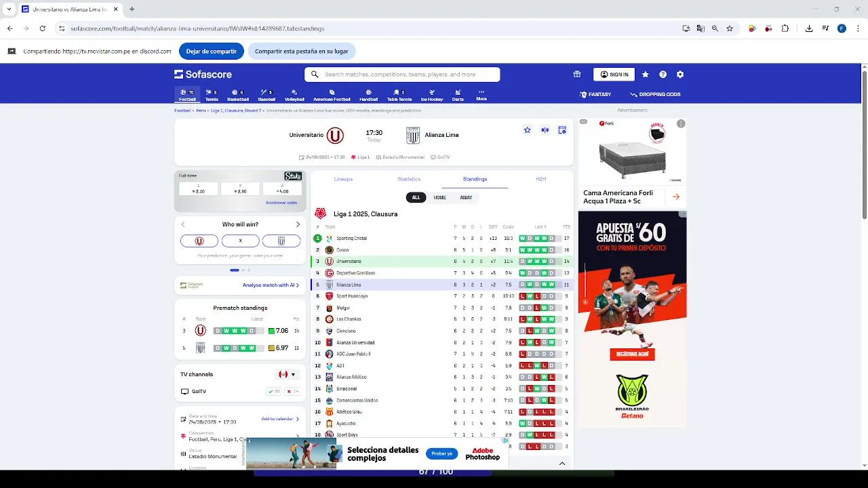Open the Additional odds link
868x488 pixels.
[x=281, y=203]
